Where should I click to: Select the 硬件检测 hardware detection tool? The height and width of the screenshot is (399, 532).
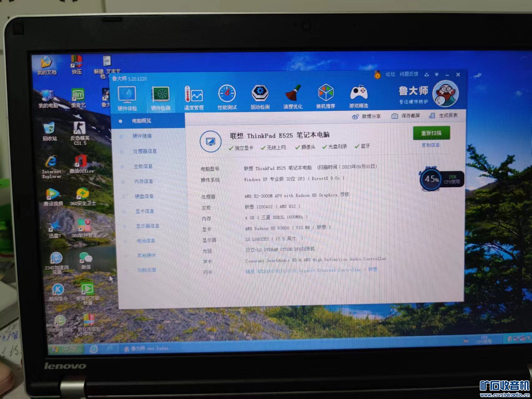click(x=161, y=98)
